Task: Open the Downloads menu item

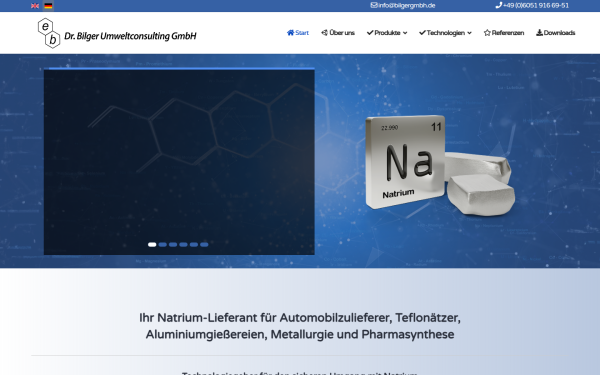Action: click(x=559, y=33)
